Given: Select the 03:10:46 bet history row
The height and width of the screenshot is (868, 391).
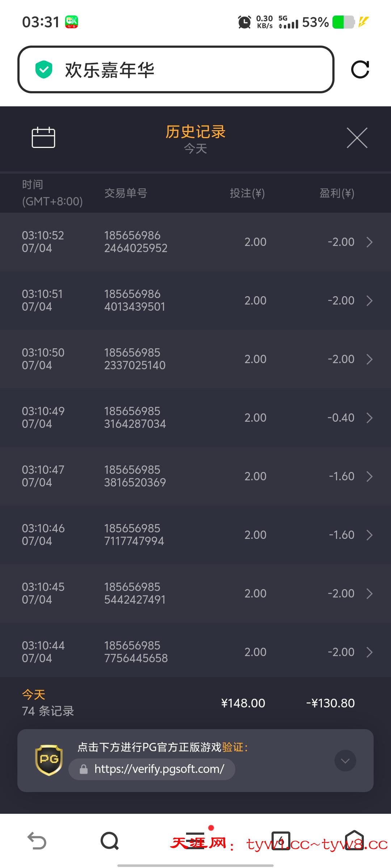Looking at the screenshot, I should click(195, 535).
